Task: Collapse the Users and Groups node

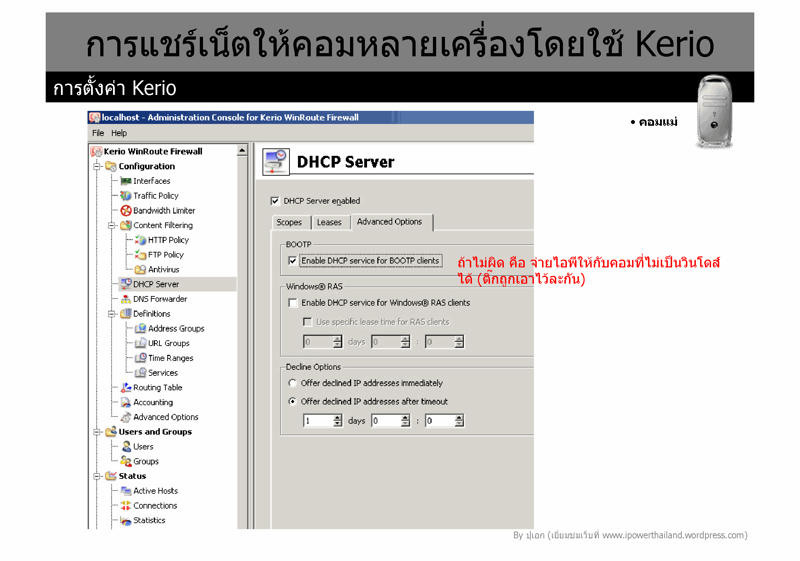Action: (97, 432)
